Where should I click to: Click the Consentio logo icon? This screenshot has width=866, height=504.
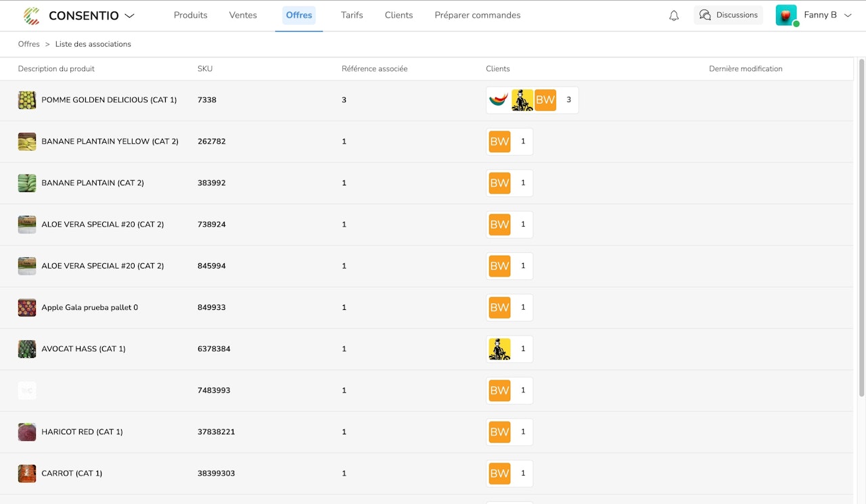point(31,16)
